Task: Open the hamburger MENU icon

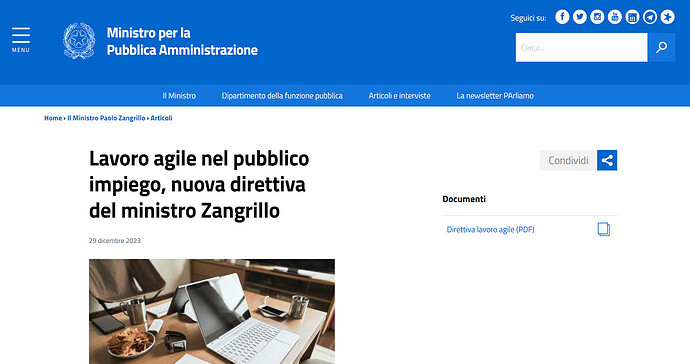Action: point(21,40)
